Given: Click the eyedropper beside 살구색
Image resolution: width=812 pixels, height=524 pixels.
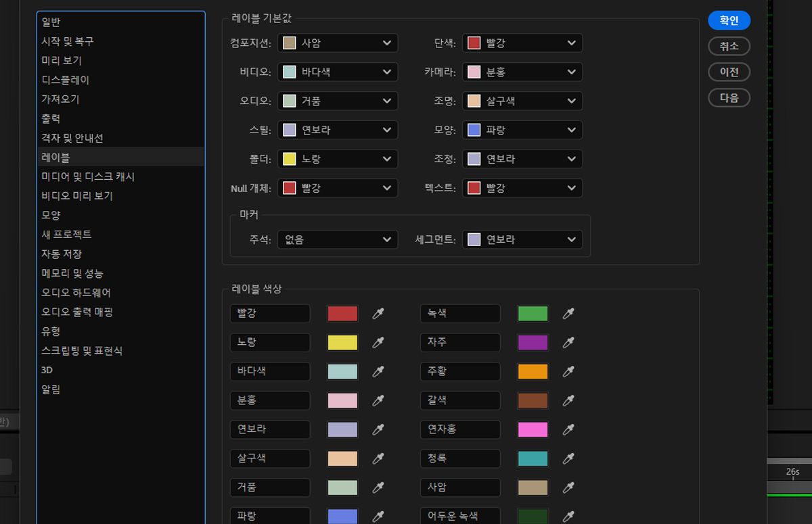Looking at the screenshot, I should [378, 458].
